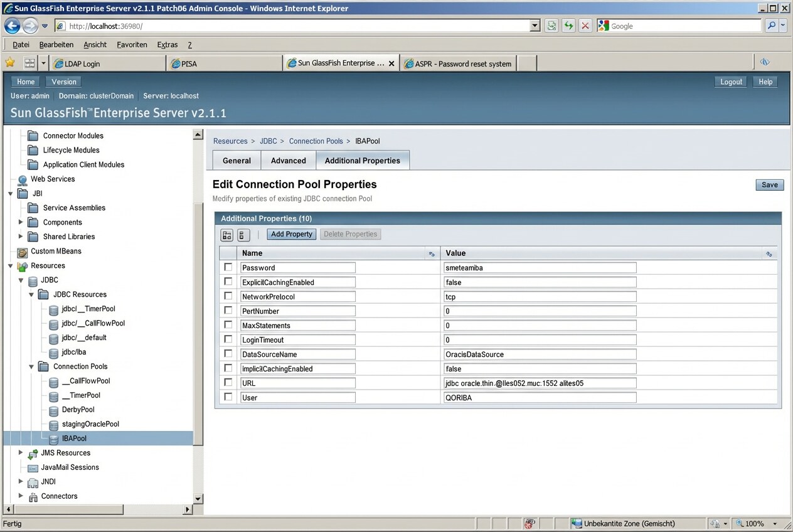
Task: Click the database icon beside jdbc/__TimerPool
Action: point(54,309)
